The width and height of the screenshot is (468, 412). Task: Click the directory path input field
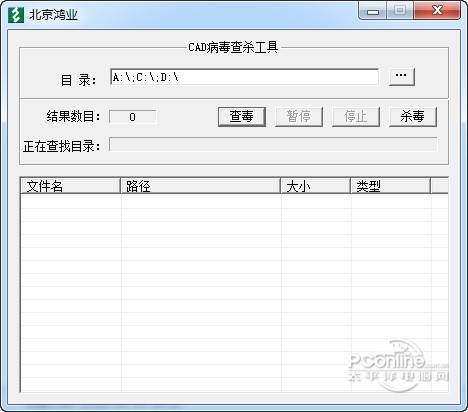244,77
